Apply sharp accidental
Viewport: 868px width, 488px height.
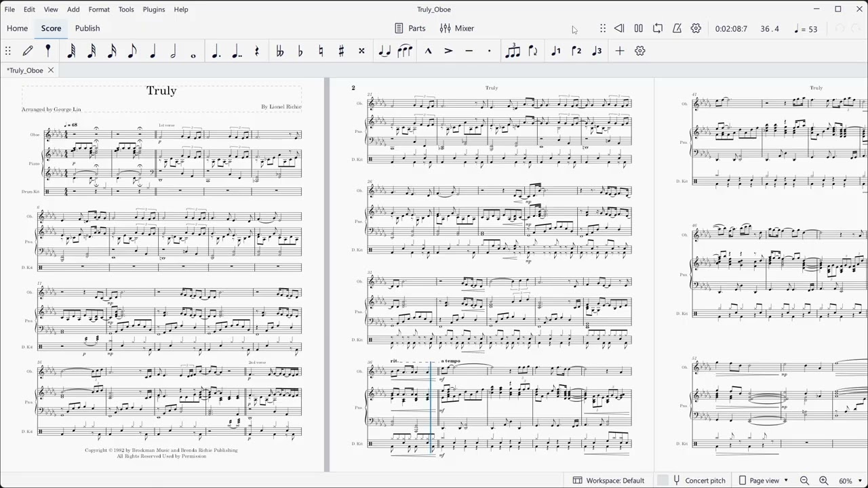pyautogui.click(x=341, y=51)
